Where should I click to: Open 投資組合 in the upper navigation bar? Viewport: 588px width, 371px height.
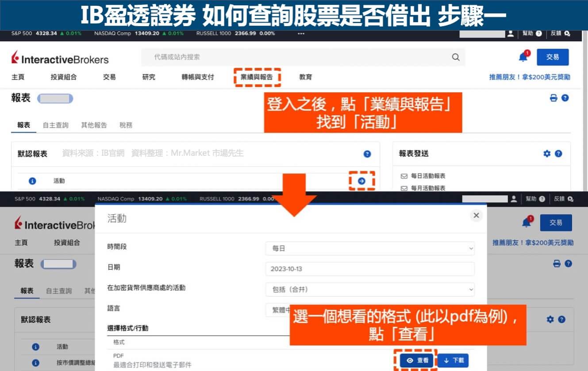pos(64,77)
